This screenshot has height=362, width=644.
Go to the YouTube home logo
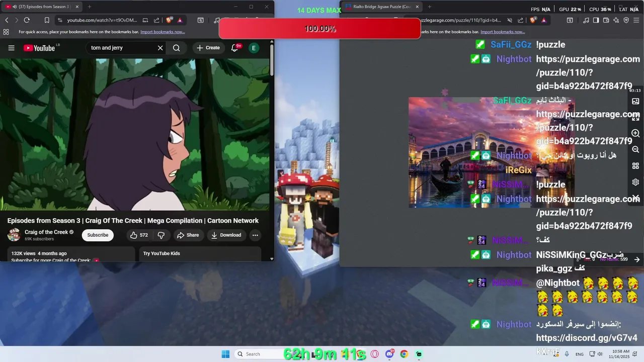[x=39, y=48]
